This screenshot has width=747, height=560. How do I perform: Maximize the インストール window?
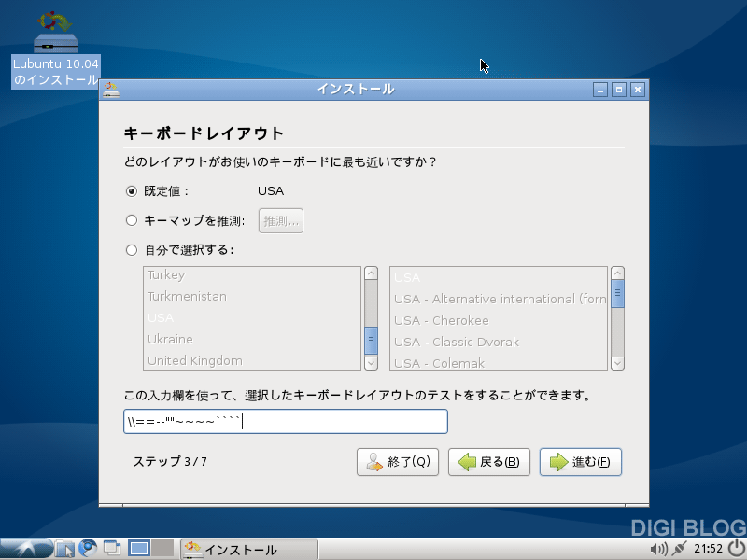click(x=619, y=90)
